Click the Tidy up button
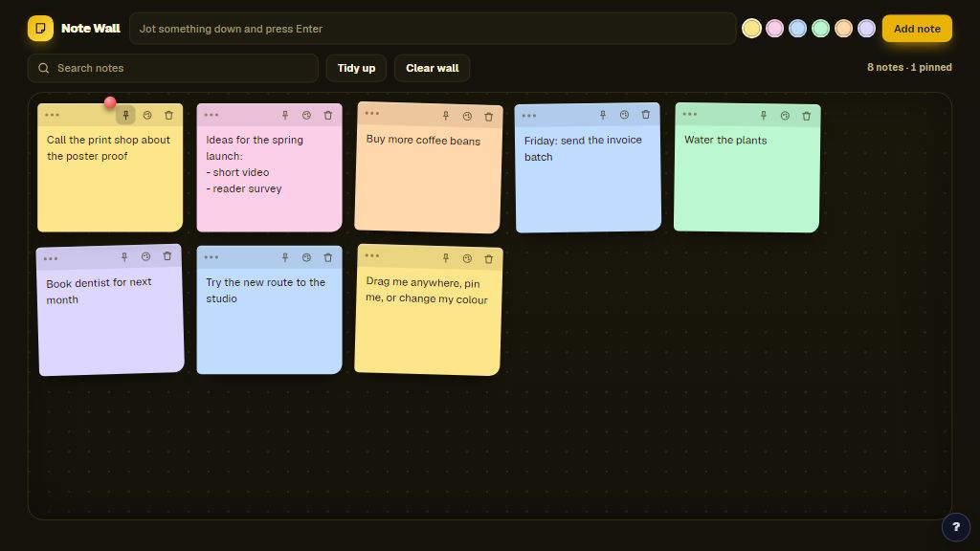The image size is (980, 551). point(356,68)
